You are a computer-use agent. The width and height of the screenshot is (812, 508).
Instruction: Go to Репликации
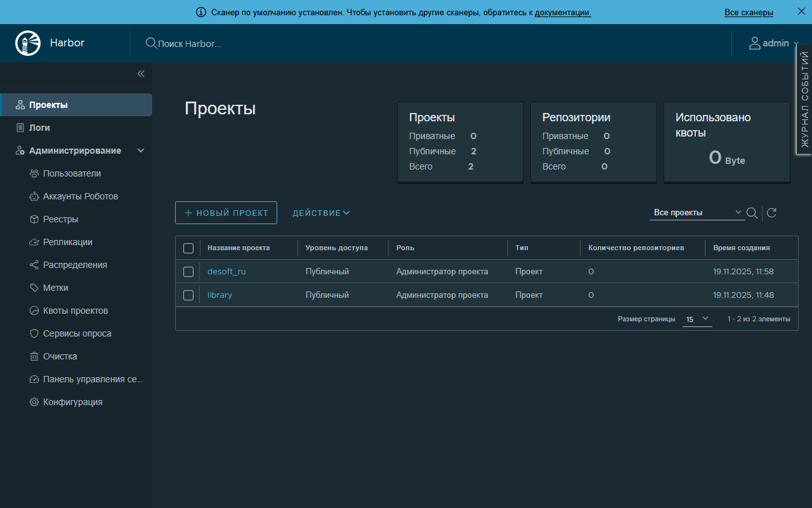tap(68, 242)
